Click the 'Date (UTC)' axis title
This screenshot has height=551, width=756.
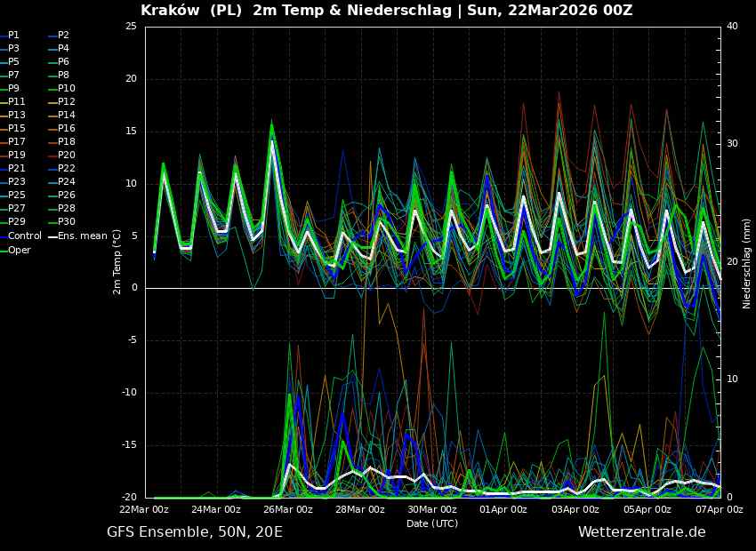[x=432, y=523]
